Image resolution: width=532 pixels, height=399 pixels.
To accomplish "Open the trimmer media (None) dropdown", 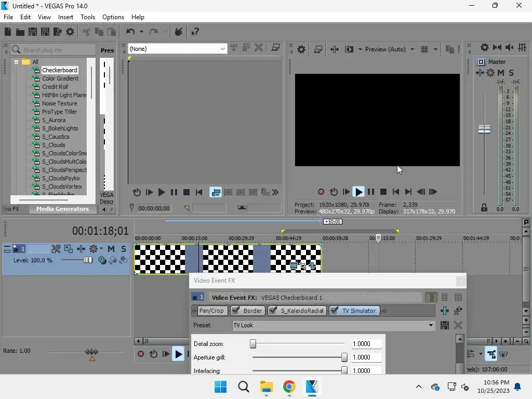I will click(x=177, y=49).
